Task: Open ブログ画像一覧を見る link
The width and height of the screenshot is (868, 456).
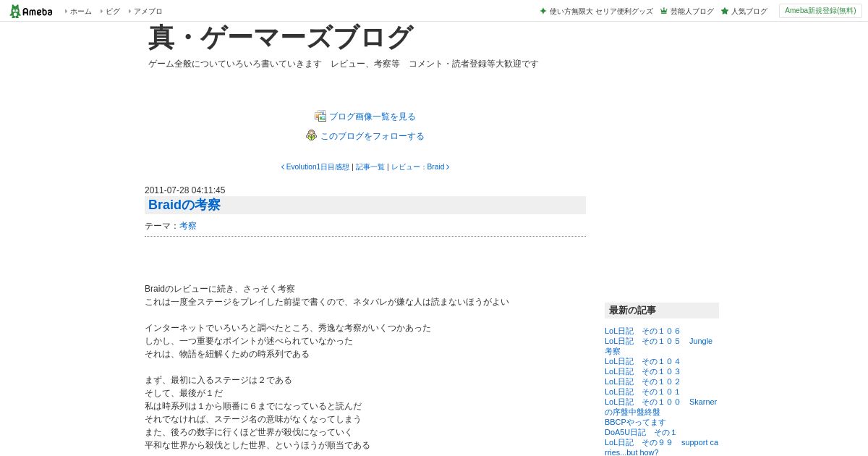Action: 373,117
